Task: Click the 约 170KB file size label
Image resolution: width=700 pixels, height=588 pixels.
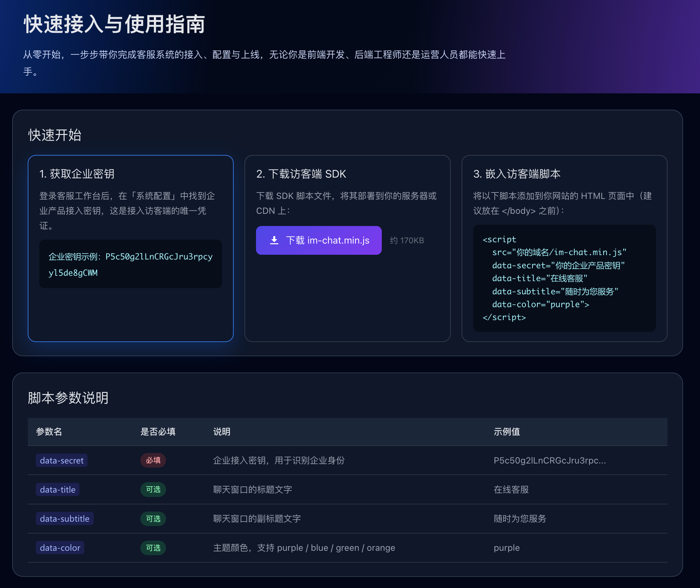Action: 406,240
